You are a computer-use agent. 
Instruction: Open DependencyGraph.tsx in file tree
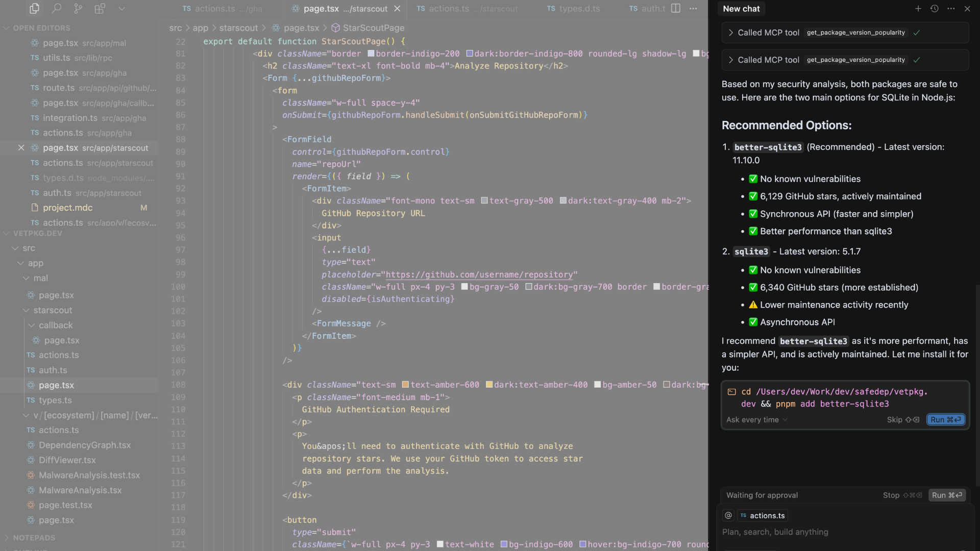pos(85,445)
